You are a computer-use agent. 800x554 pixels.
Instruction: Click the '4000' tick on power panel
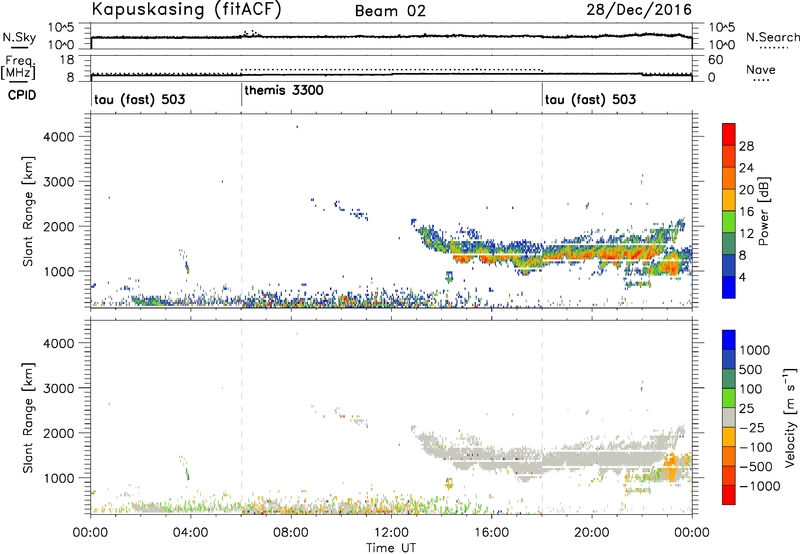59,137
